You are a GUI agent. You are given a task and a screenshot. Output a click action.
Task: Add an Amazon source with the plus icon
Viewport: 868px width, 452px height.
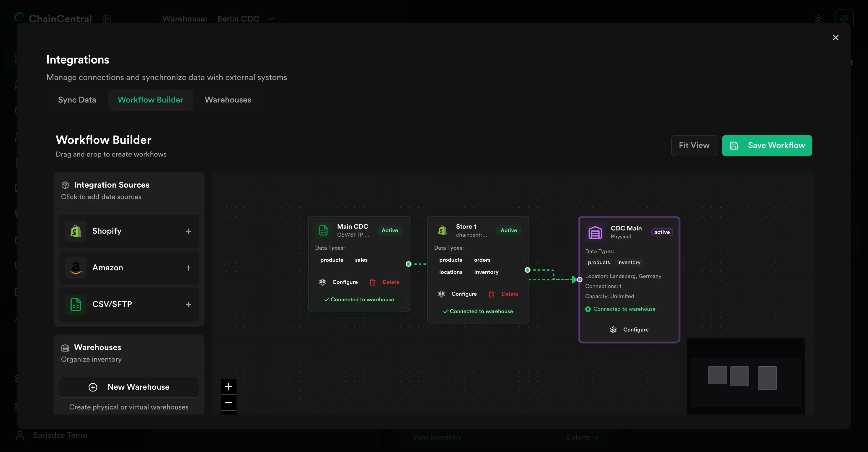[x=188, y=268]
